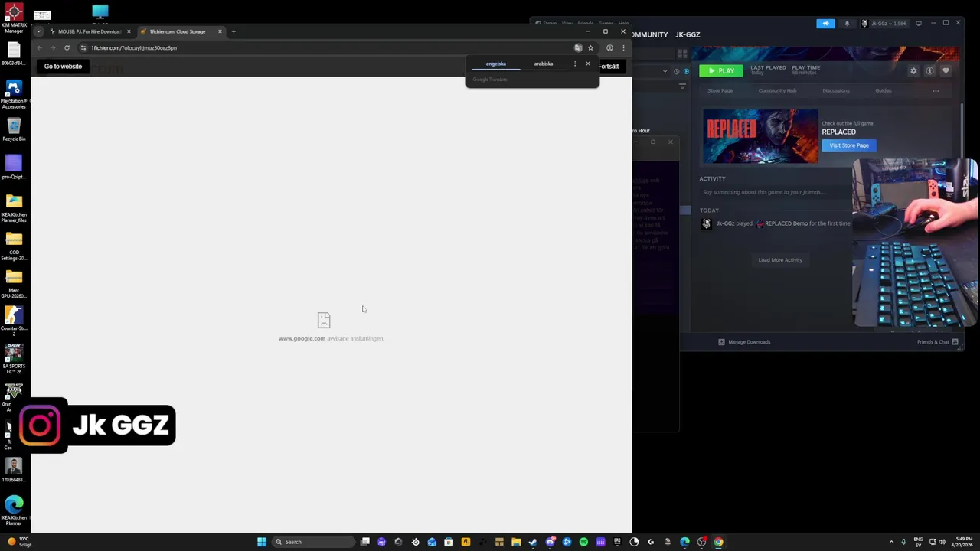Screen dimensions: 980x551
Task: Click the REPLACED game banner thumbnail
Action: 760,136
